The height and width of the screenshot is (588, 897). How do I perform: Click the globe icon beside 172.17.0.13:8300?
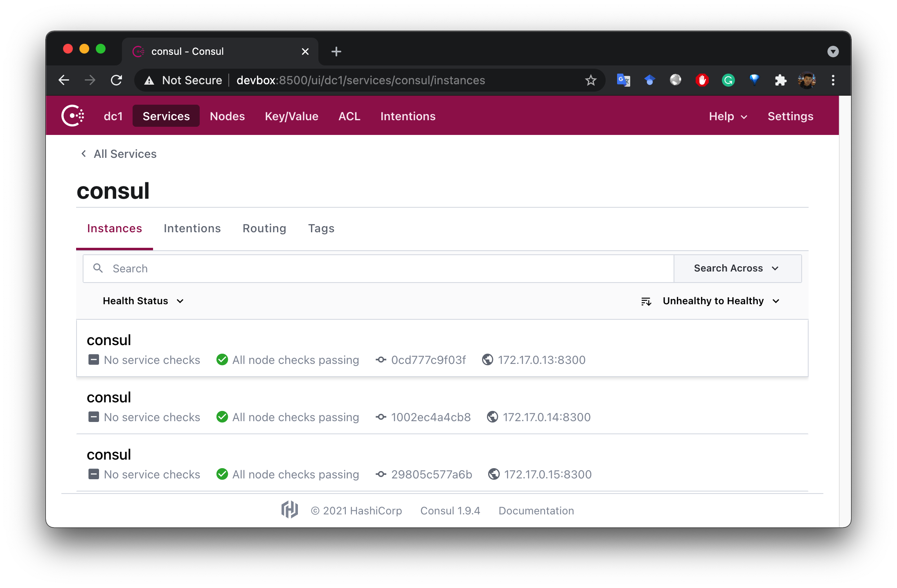pos(487,359)
